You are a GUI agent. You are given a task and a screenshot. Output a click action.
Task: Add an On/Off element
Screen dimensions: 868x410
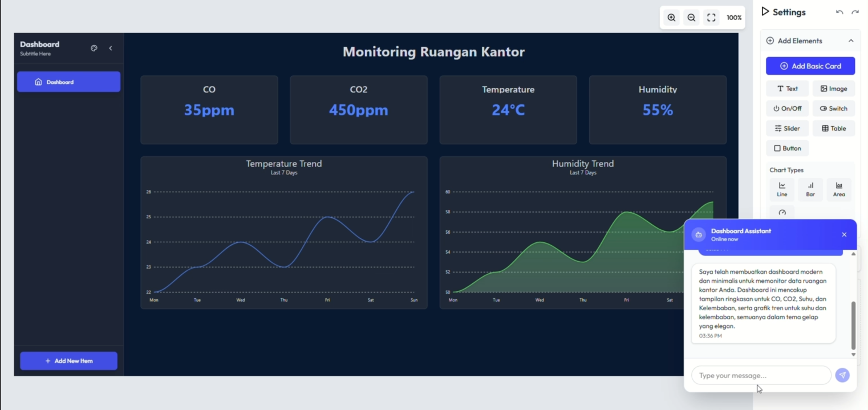click(787, 108)
